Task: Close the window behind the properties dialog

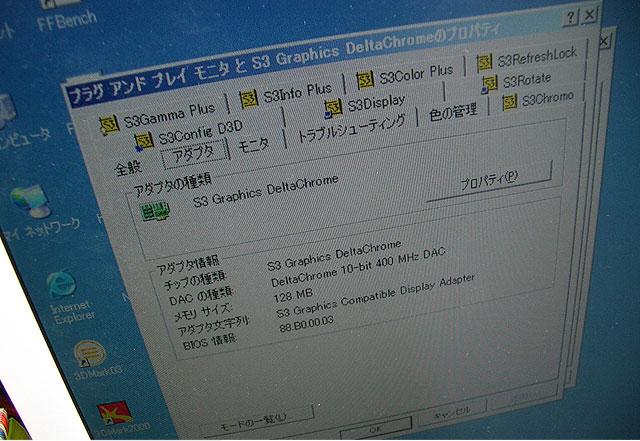Action: 604,41
